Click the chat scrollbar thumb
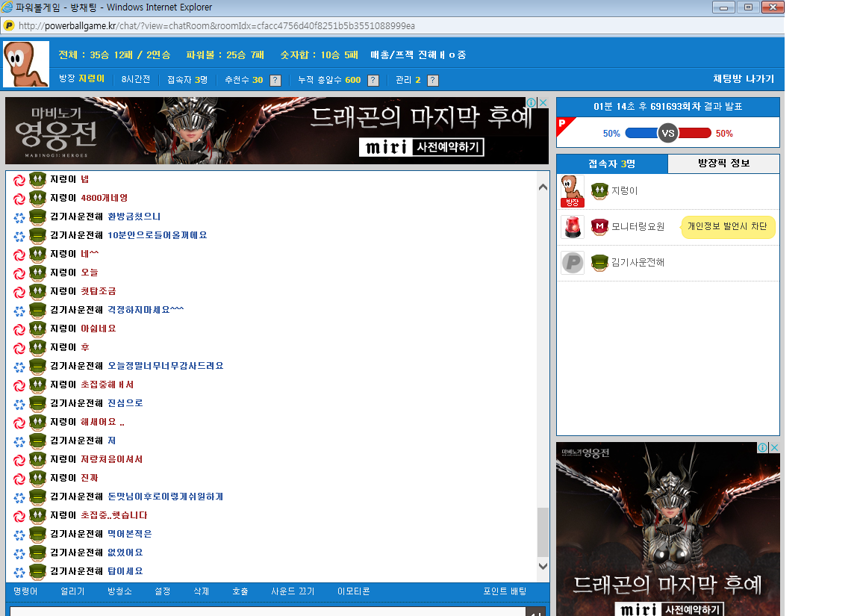This screenshot has height=616, width=860. click(x=543, y=532)
